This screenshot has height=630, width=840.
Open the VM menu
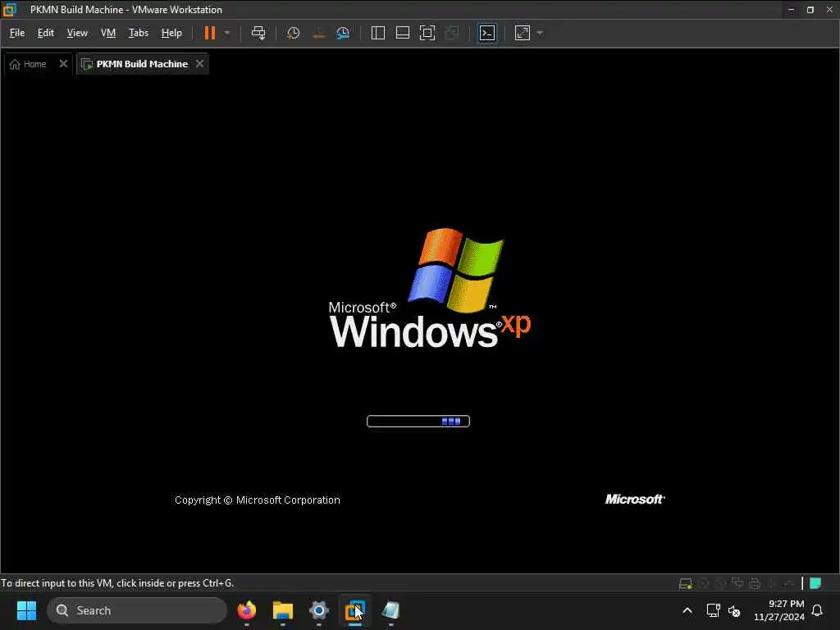click(x=108, y=33)
